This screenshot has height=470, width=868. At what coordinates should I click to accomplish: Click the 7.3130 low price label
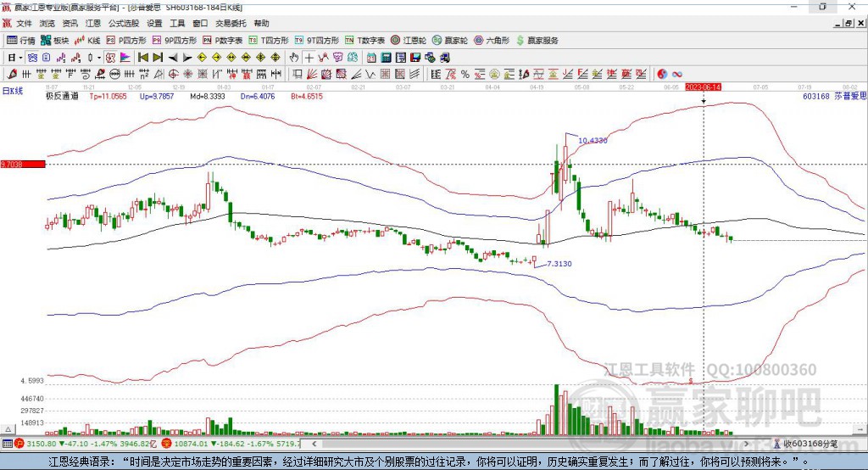[x=559, y=264]
